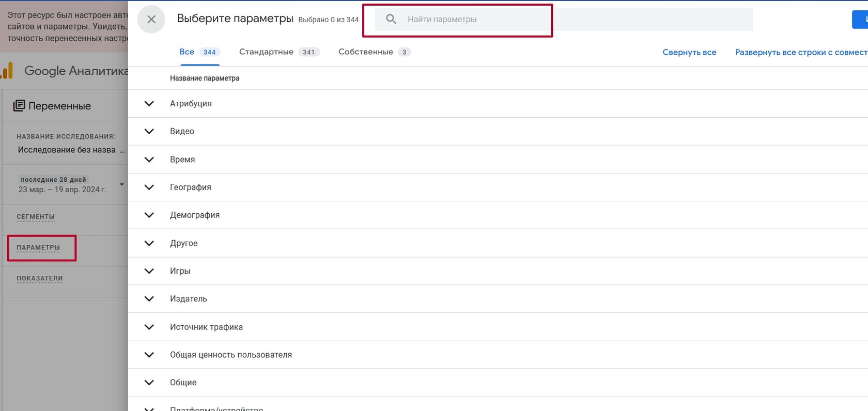Expand the 'Источник трафика' group chevron
Screen dimensions: 868x411
point(149,327)
